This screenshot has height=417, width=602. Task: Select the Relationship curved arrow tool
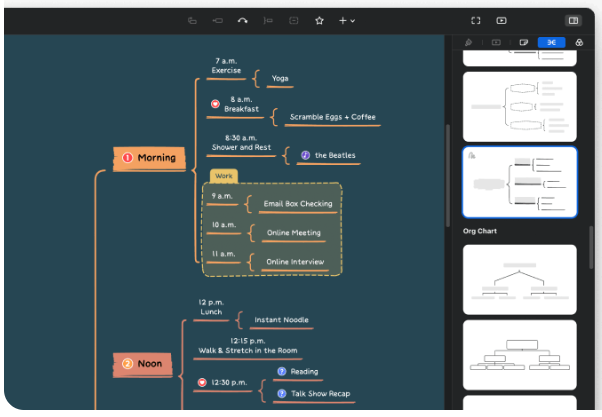click(242, 20)
